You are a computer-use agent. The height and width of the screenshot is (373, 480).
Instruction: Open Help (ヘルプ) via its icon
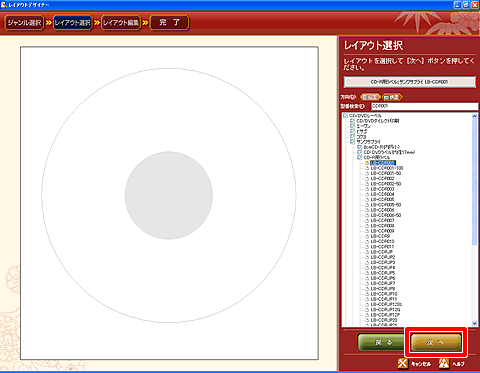[444, 363]
